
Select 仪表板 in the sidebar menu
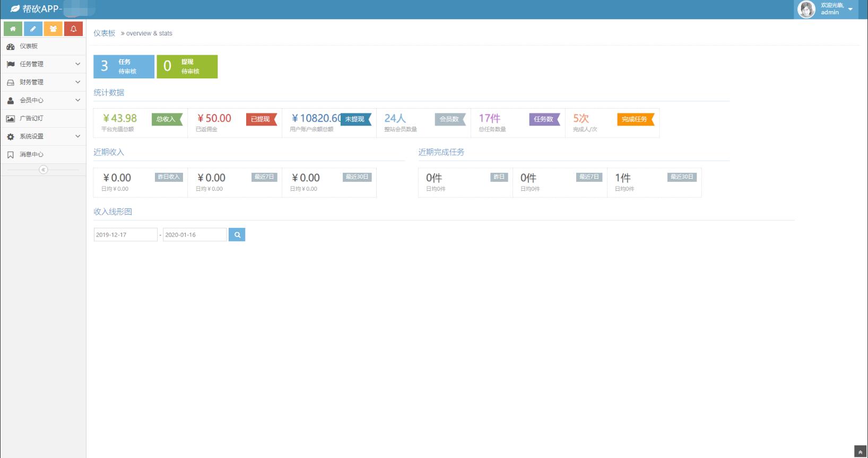[29, 47]
